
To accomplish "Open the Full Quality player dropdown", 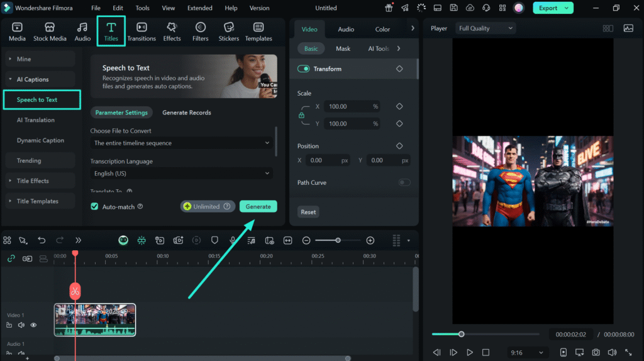I will point(486,28).
